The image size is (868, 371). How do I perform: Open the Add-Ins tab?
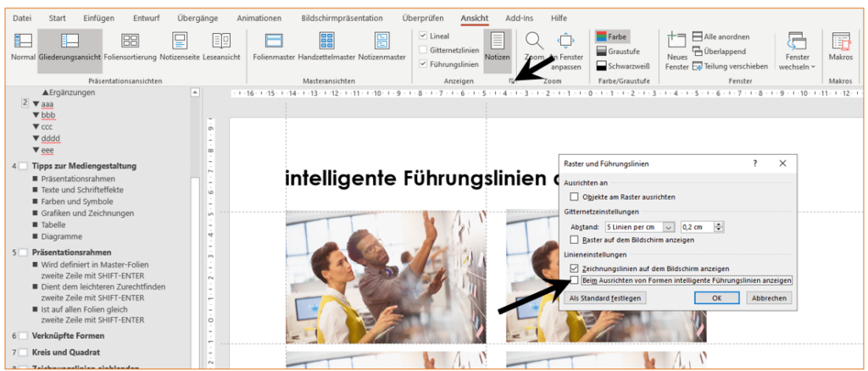point(520,18)
